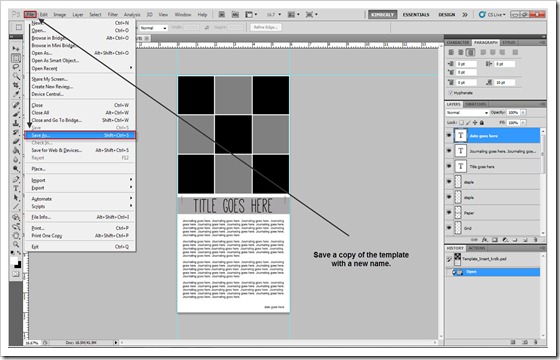This screenshot has height=360, width=560.
Task: Select the Horizontal Type tool
Action: click(x=16, y=188)
